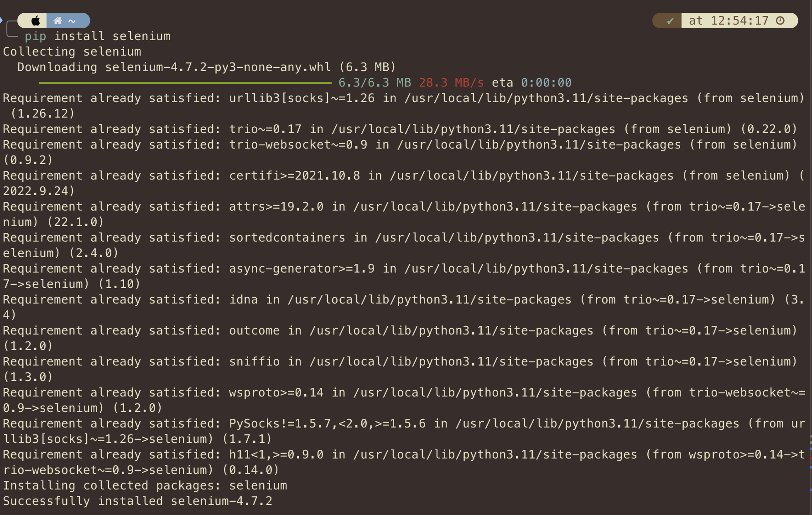Click the 'certifi>=2021.10.8' requirement
812x515 pixels.
(294, 175)
